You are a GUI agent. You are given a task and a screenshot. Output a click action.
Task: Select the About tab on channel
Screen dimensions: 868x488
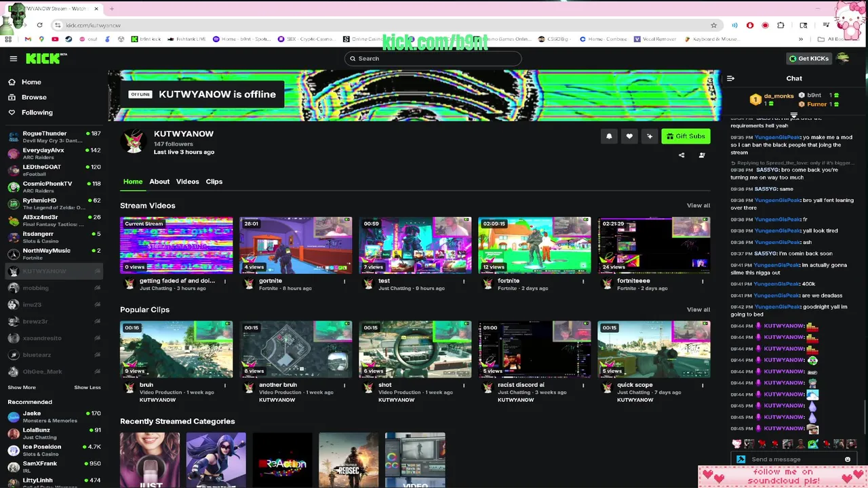pyautogui.click(x=159, y=182)
